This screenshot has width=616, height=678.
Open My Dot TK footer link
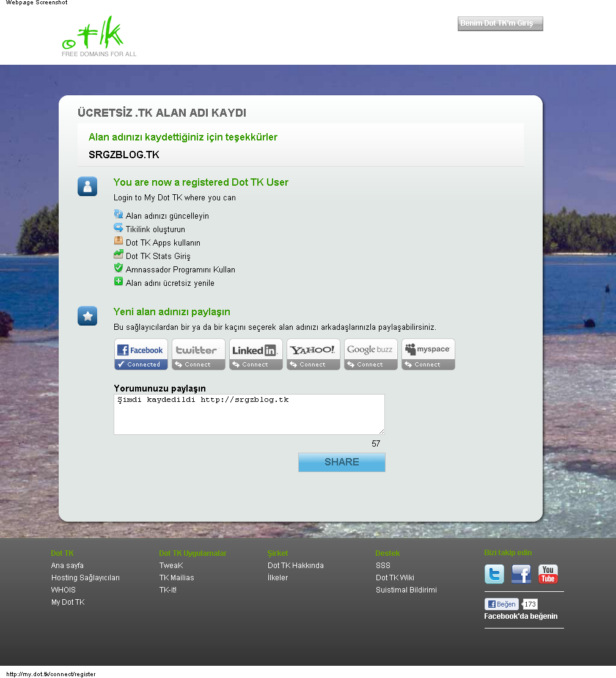click(x=68, y=602)
